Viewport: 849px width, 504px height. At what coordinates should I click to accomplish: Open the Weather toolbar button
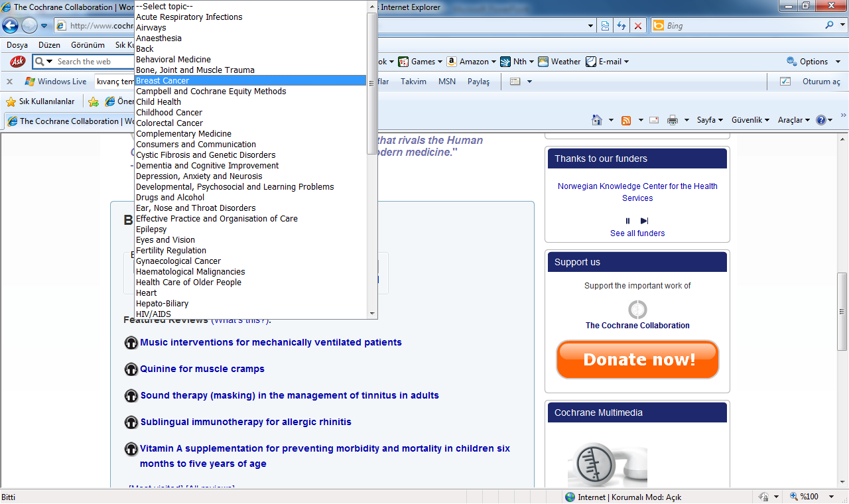click(559, 62)
